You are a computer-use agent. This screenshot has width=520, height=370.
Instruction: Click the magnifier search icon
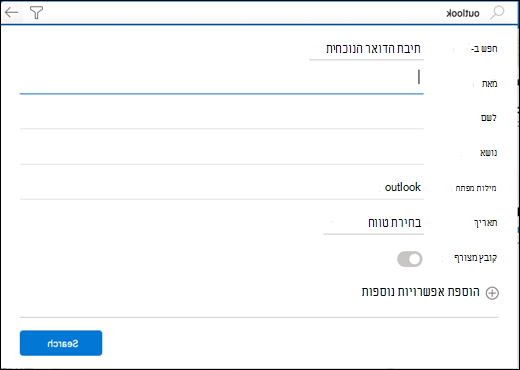click(x=497, y=13)
